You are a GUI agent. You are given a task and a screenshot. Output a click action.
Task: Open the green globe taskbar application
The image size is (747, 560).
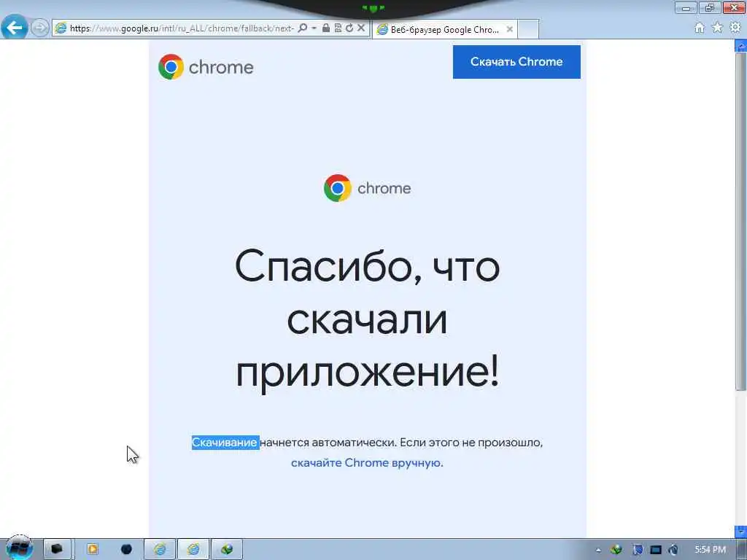coord(227,549)
